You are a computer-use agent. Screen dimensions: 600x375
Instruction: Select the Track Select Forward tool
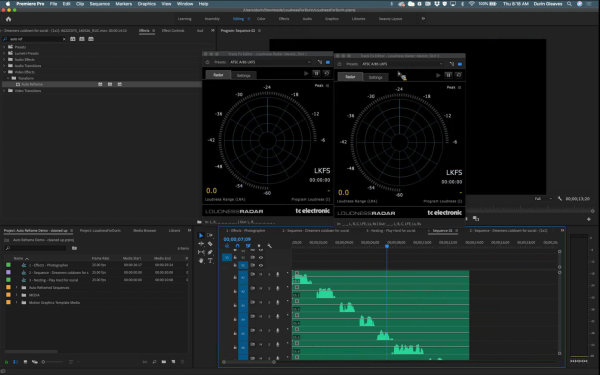pyautogui.click(x=210, y=235)
